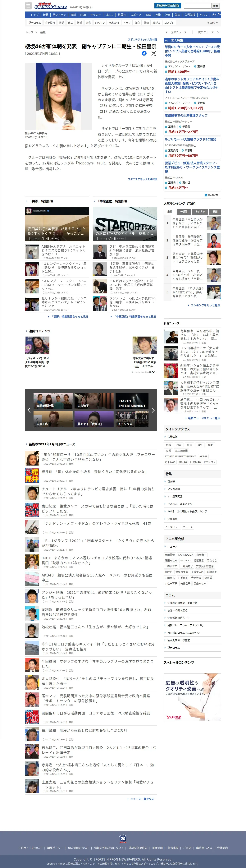Open the 櫻坂46 tag in クイックアクセス
246x868 pixels.
coord(183,462)
